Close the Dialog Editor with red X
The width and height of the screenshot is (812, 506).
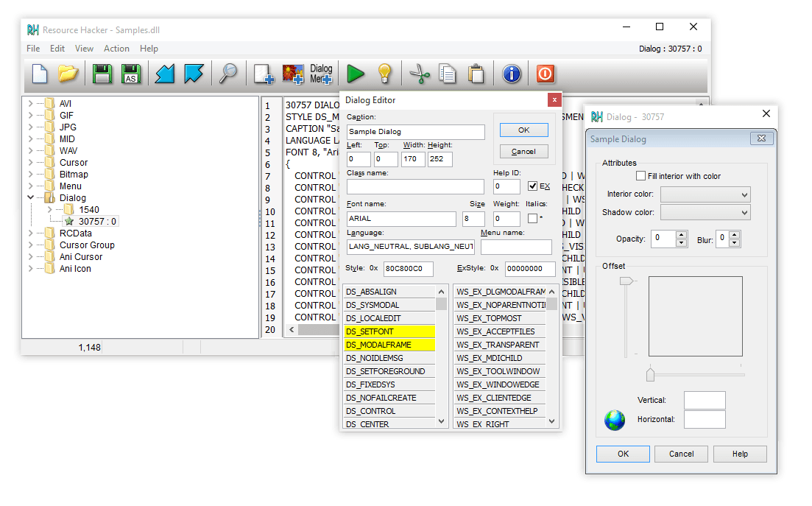coord(554,100)
